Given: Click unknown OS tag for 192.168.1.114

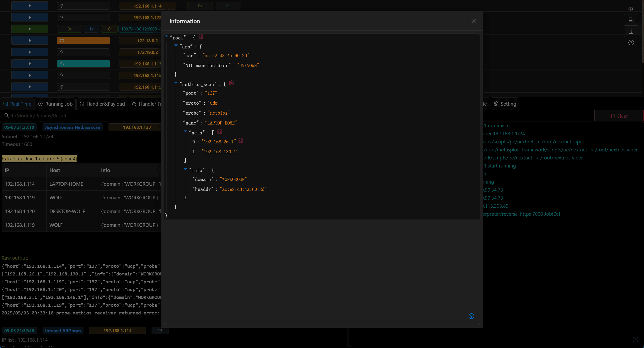Looking at the screenshot, I should [x=83, y=6].
